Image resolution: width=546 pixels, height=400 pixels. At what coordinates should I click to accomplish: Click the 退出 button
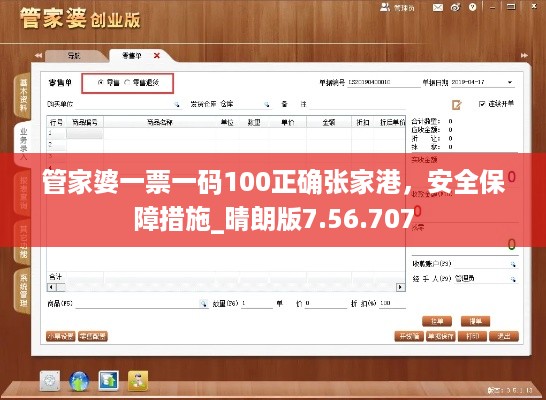pyautogui.click(x=504, y=336)
